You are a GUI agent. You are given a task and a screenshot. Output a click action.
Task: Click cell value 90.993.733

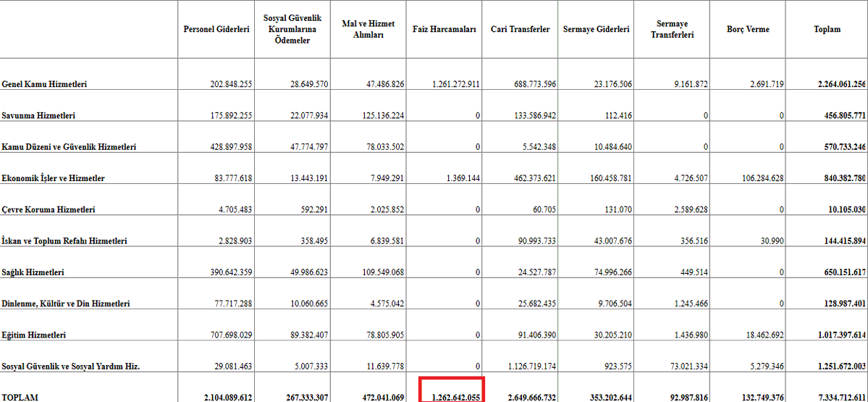click(537, 241)
